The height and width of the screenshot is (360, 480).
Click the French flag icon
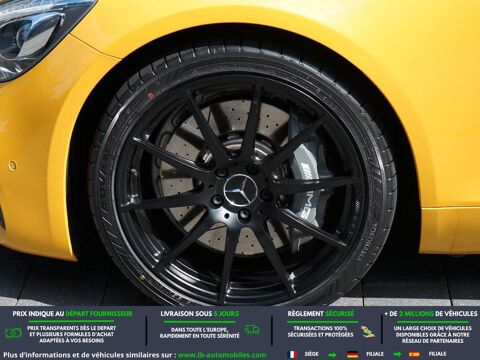coord(293,354)
